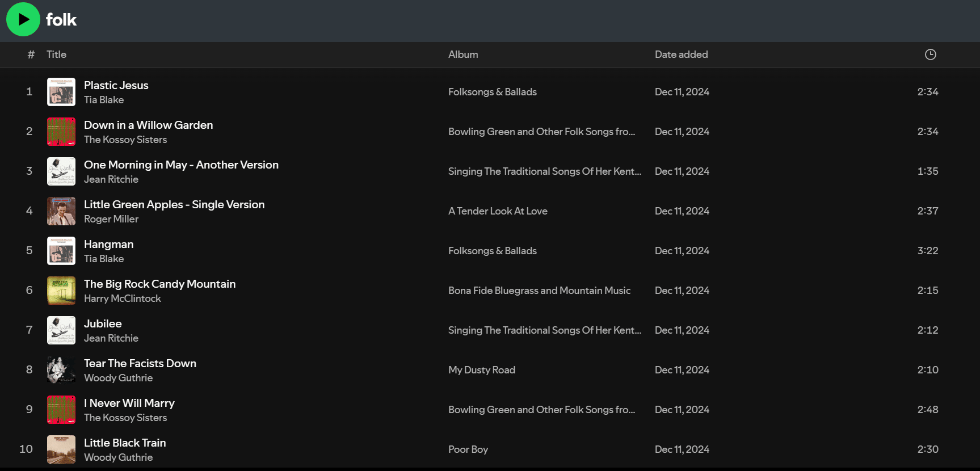Open the Little Black Train song title

click(125, 443)
